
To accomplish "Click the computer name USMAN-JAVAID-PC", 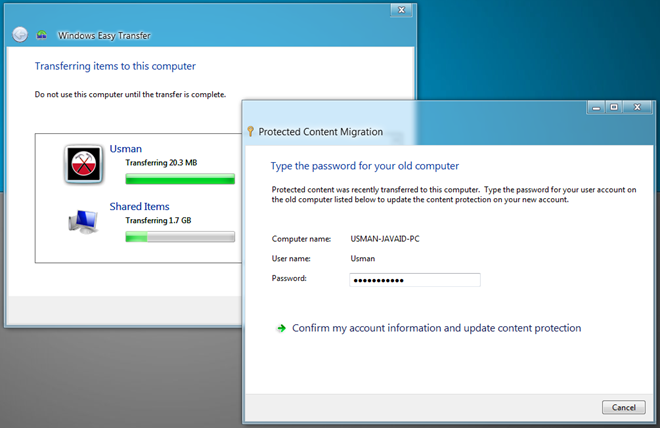I will tap(385, 239).
